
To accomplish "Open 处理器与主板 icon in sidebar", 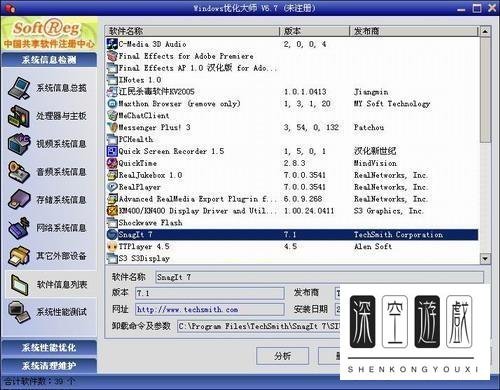I will [19, 116].
